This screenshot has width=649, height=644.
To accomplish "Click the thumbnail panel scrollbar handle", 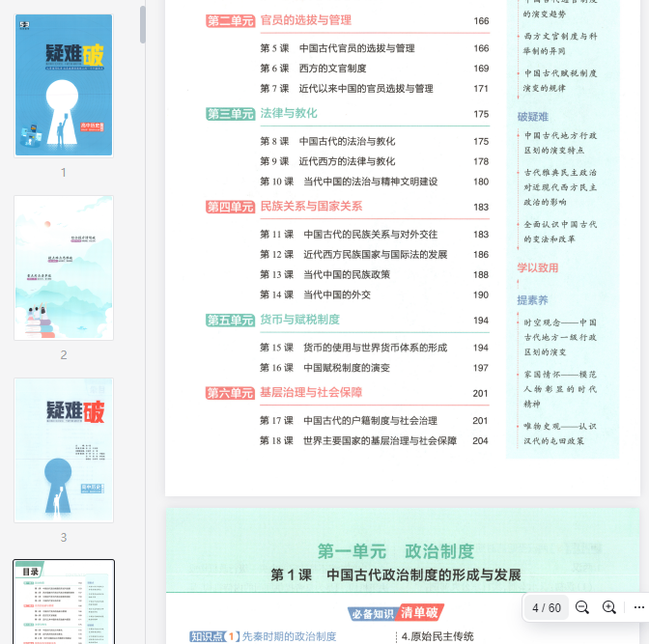I will [143, 24].
